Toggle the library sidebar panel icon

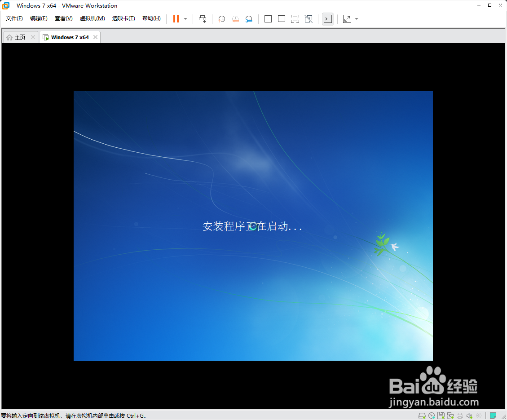pyautogui.click(x=268, y=19)
